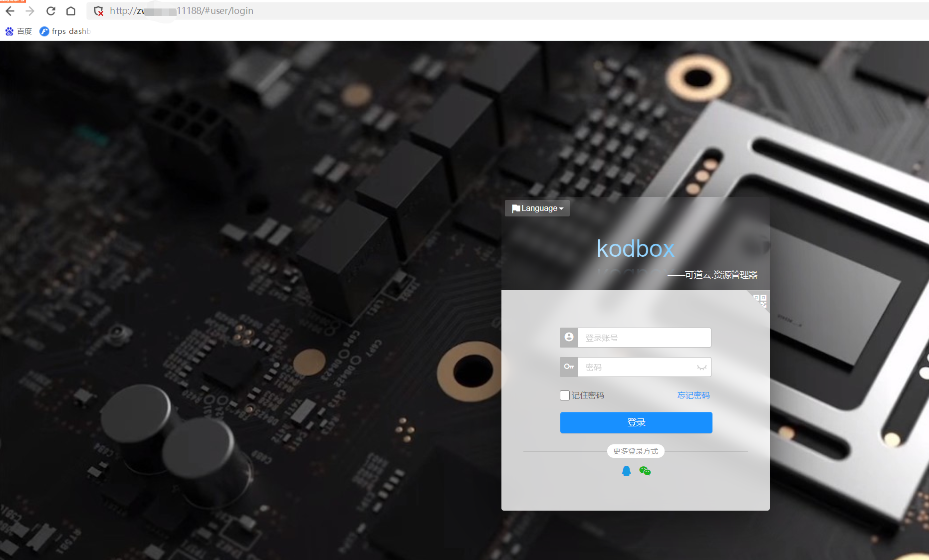This screenshot has width=929, height=560.
Task: Click the blue 登录 button
Action: (x=636, y=422)
